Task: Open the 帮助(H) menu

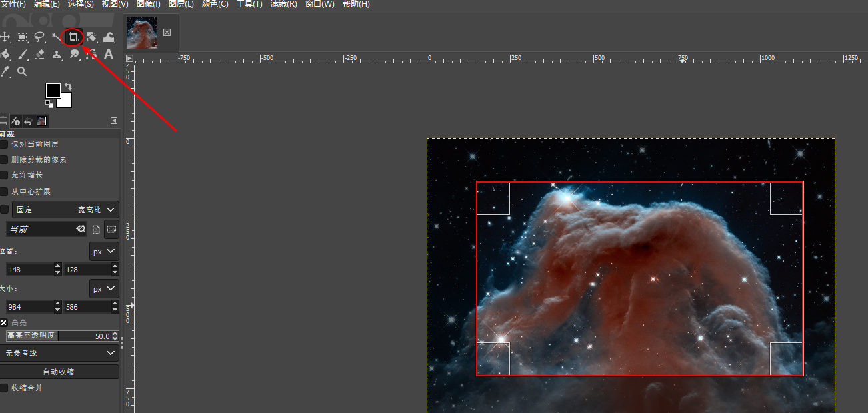Action: pos(356,4)
